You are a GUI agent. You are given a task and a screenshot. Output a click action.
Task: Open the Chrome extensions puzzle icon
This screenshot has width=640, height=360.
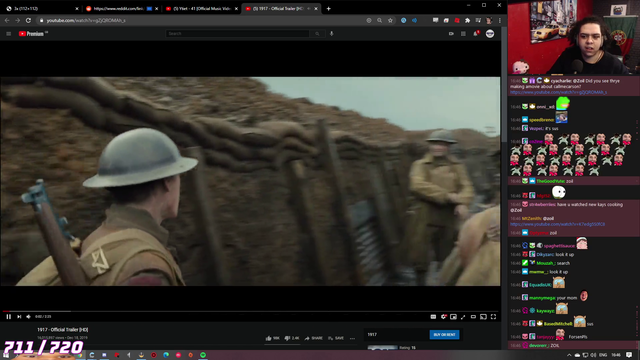467,20
